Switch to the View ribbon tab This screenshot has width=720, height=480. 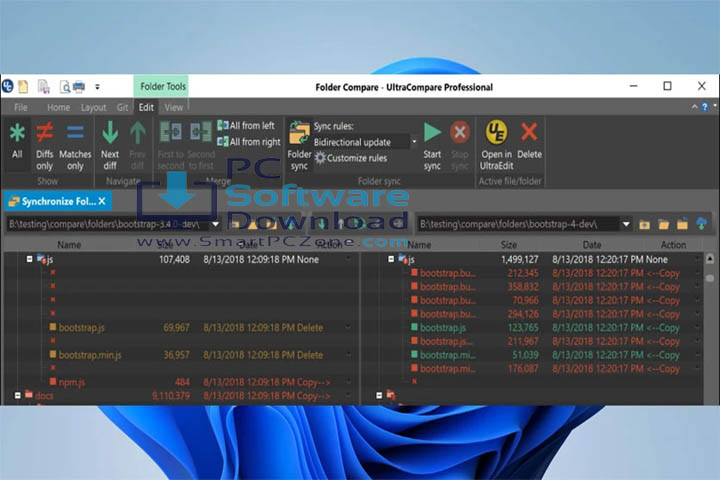click(174, 107)
